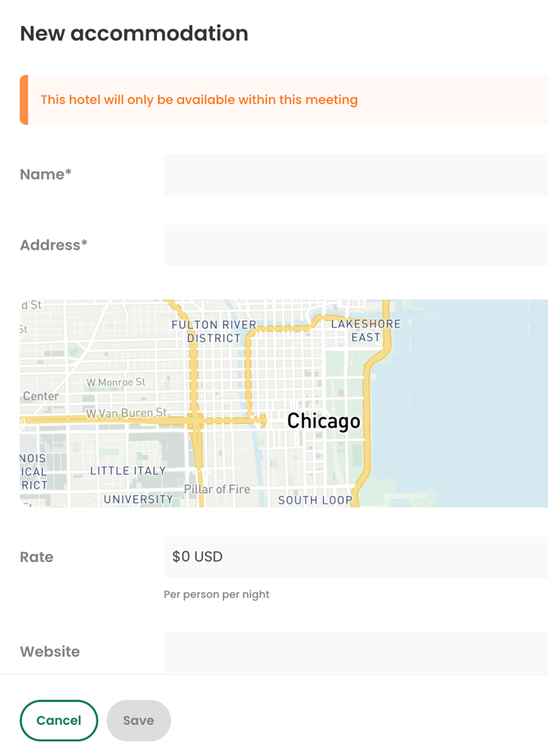The width and height of the screenshot is (548, 756).
Task: Click the Address* field label
Action: coord(54,245)
